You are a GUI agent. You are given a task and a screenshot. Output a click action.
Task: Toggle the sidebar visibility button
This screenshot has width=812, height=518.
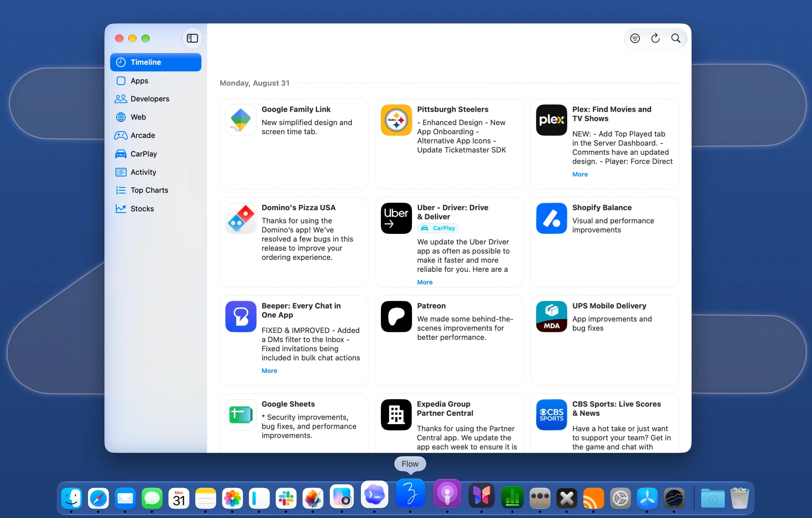tap(192, 38)
